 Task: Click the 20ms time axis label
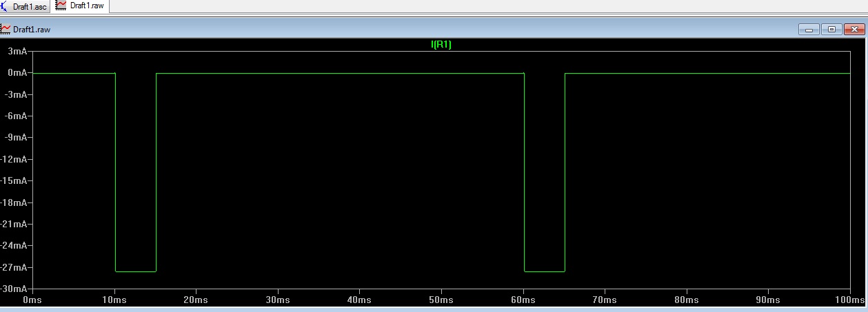pos(196,300)
